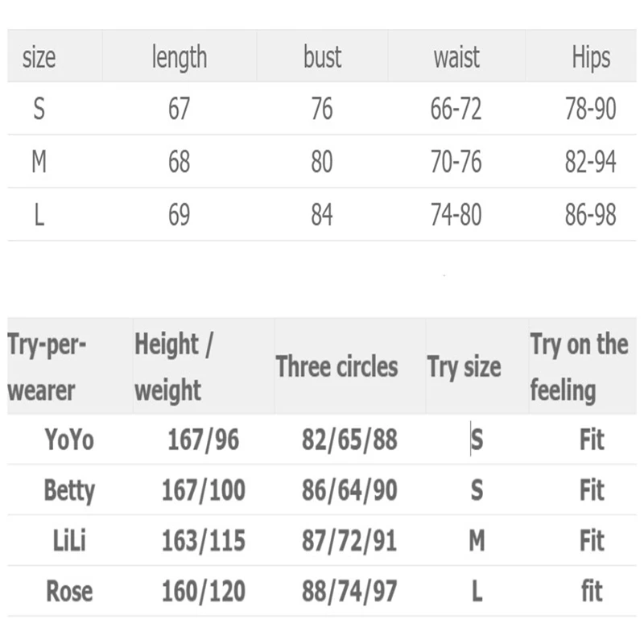Click the 'Three circles' header cell

[336, 367]
